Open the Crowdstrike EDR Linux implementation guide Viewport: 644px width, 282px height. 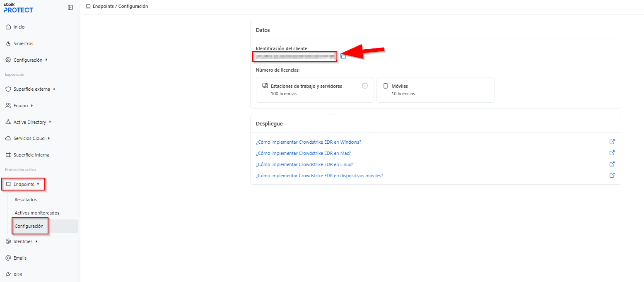304,164
